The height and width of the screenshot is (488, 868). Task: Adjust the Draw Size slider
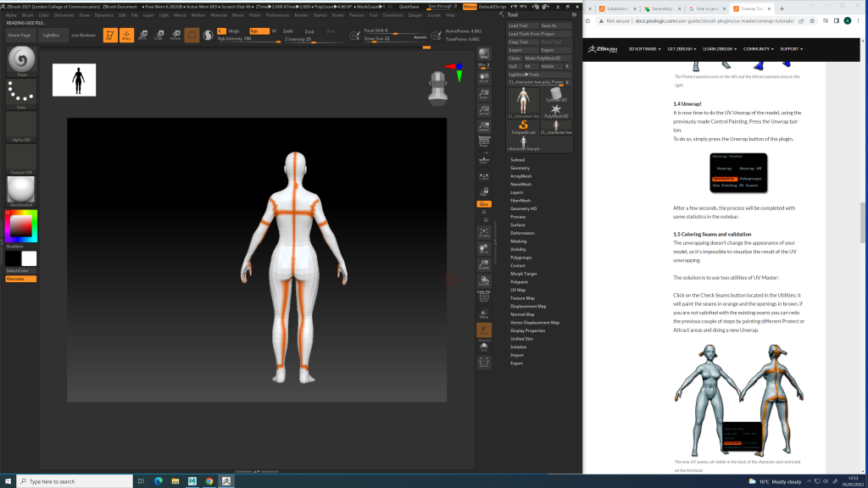tap(395, 39)
